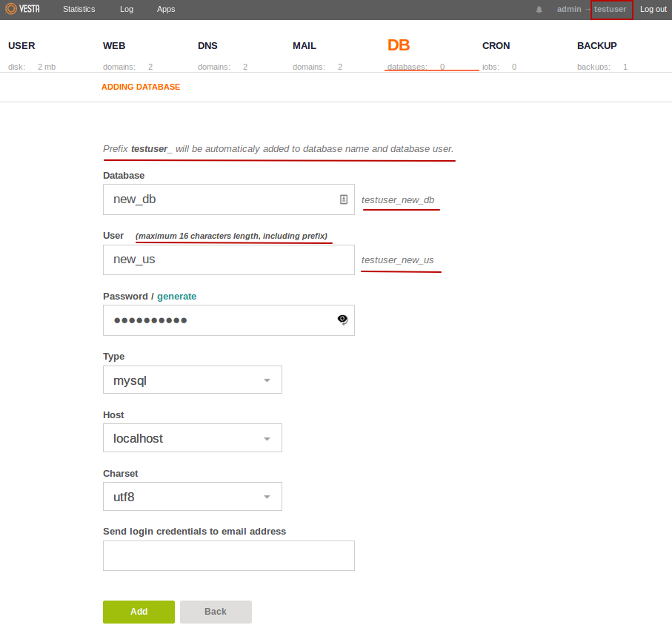Click the Log out link
This screenshot has height=628, width=672.
[x=653, y=9]
